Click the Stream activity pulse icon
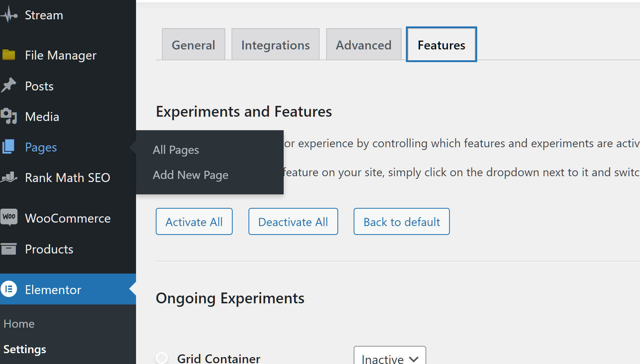The height and width of the screenshot is (364, 640). [x=9, y=15]
